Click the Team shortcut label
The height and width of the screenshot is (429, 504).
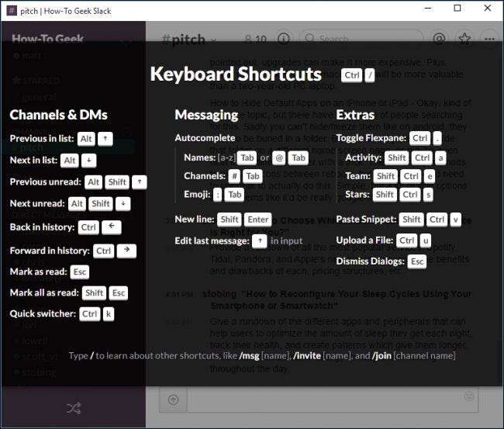[358, 176]
